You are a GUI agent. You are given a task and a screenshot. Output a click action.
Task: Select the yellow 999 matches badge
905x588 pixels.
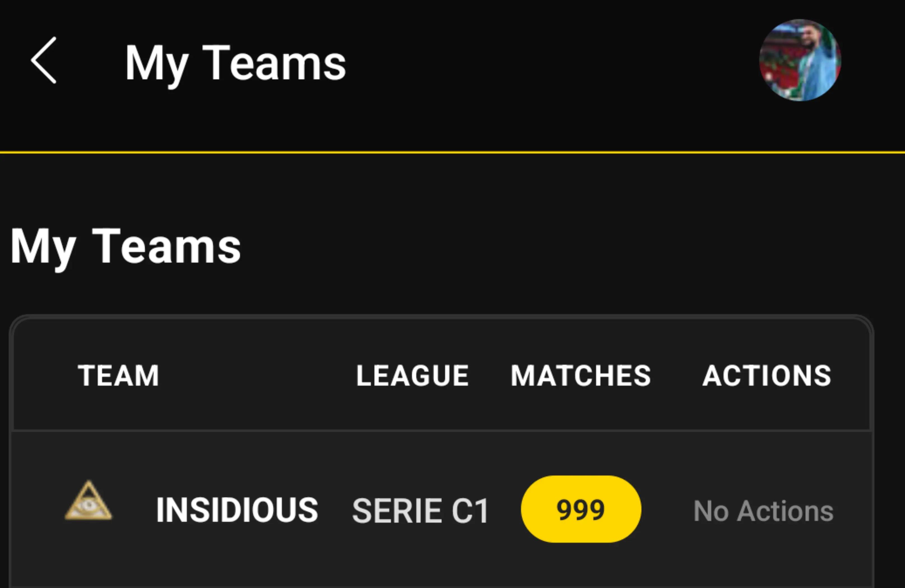[581, 509]
